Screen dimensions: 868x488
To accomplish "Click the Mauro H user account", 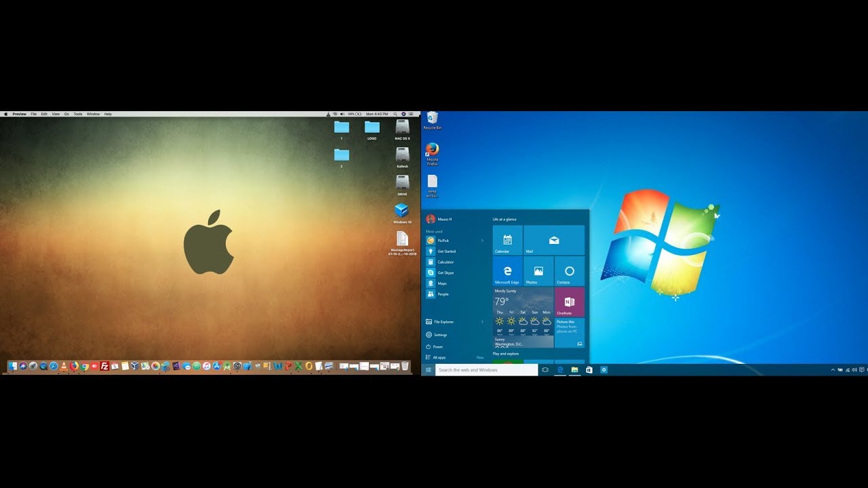I will tap(439, 219).
